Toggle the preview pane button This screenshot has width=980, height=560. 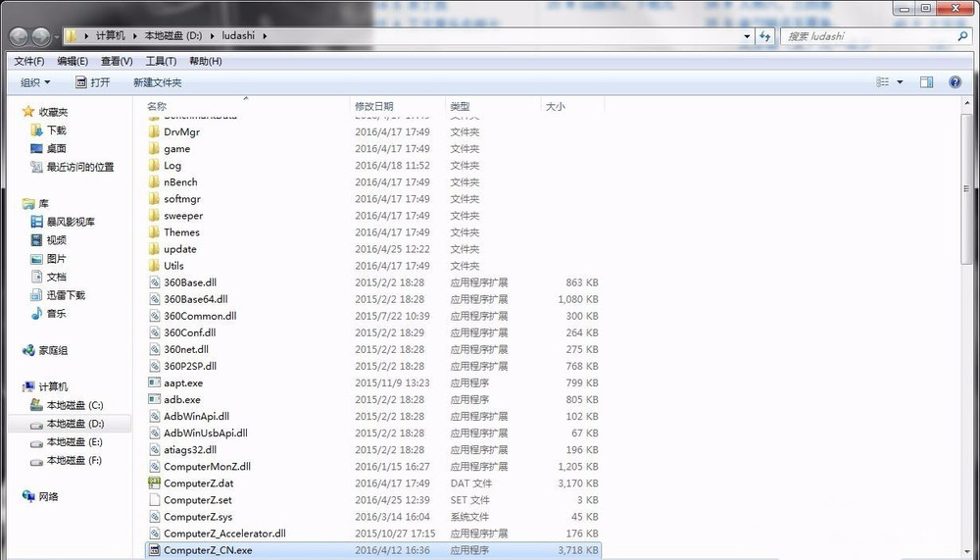[926, 82]
